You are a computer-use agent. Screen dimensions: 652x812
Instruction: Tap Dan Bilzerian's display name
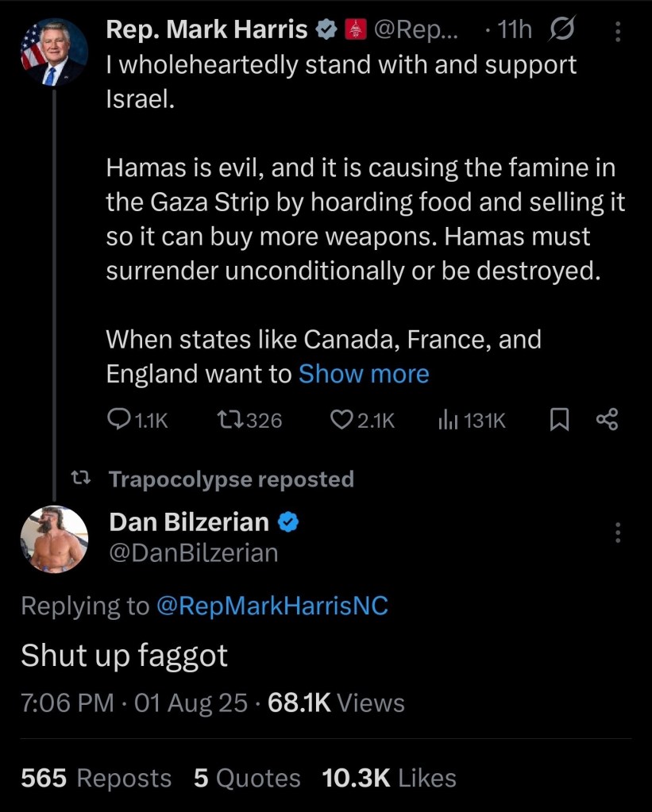188,522
